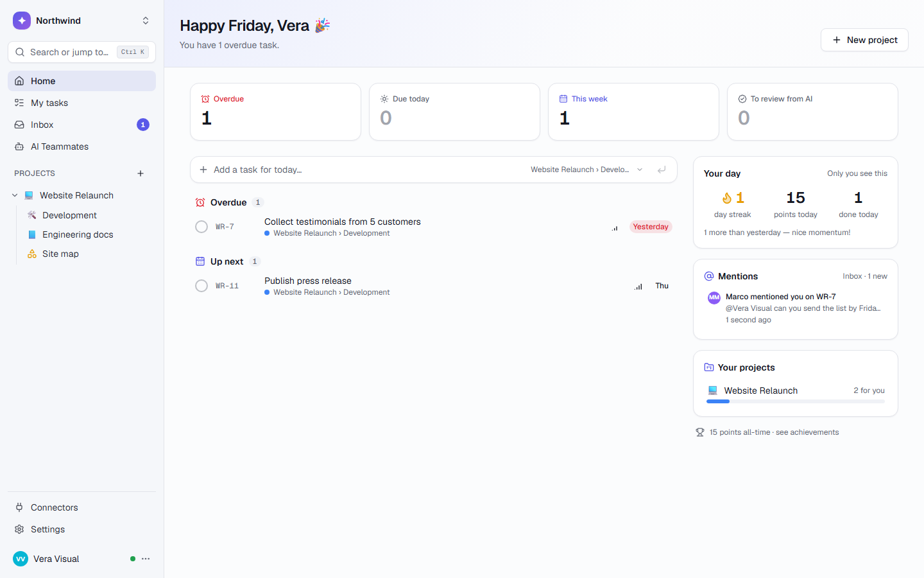Collapse the Website Relaunch project tree
Screen dimensions: 924x578
15,195
